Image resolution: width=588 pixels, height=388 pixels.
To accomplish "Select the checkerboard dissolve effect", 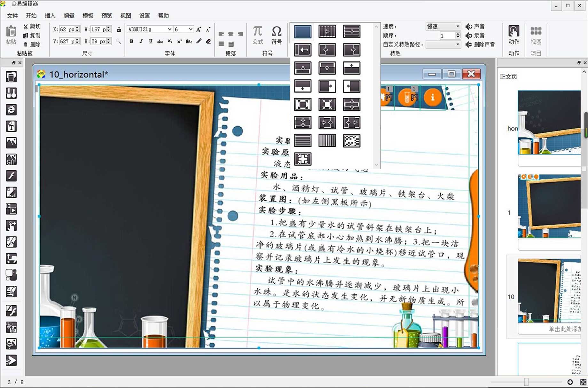I will coord(351,141).
